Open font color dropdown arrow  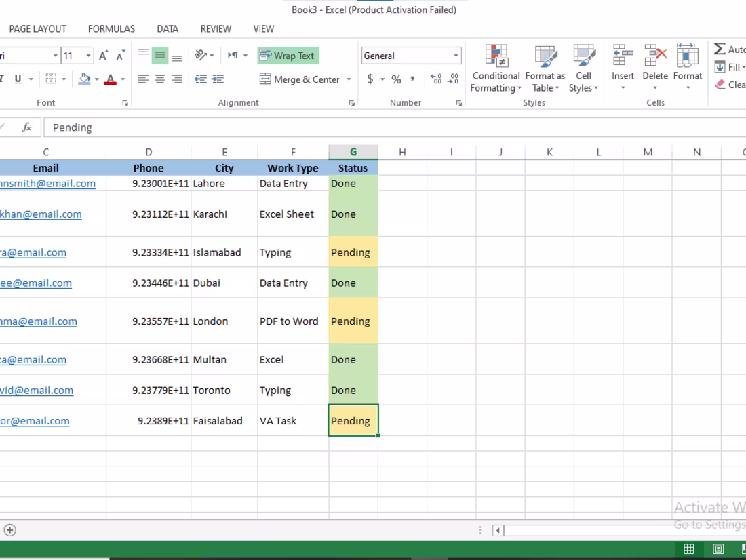point(123,79)
